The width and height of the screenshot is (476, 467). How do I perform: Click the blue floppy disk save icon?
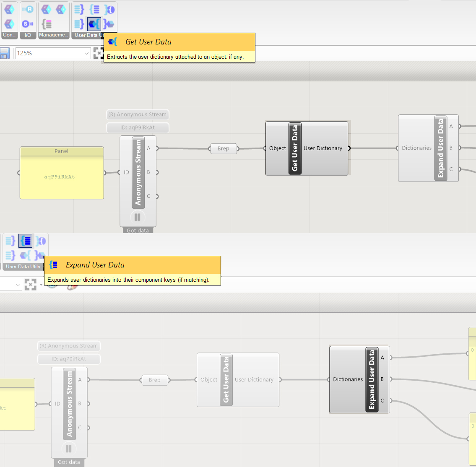[5, 53]
